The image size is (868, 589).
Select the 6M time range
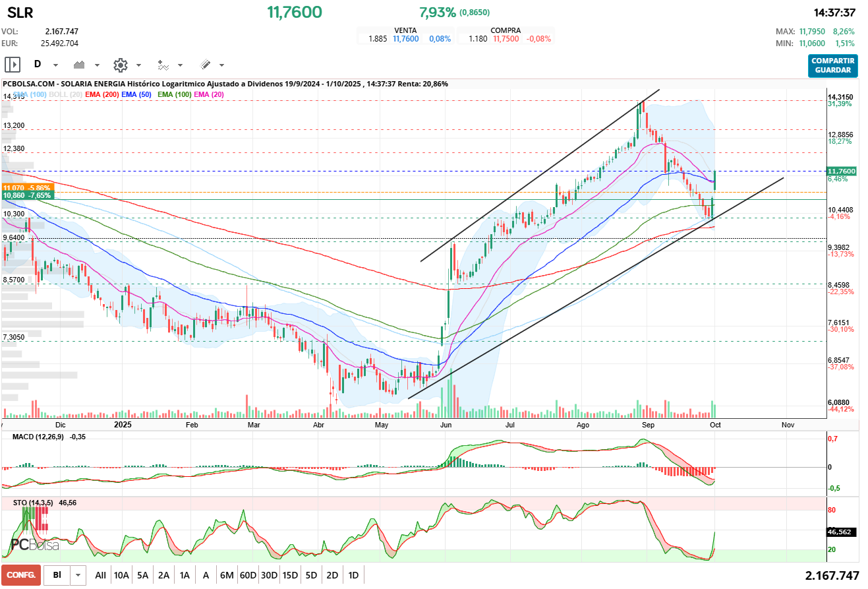coord(227,575)
